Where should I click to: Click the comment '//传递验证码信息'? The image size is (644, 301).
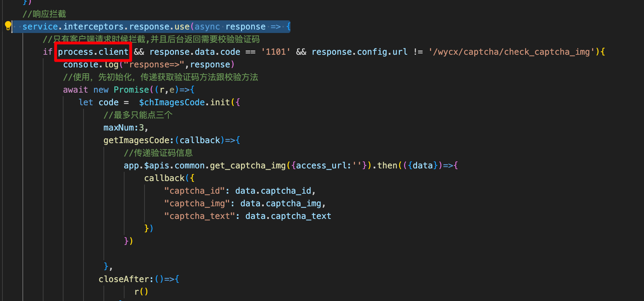coord(158,153)
